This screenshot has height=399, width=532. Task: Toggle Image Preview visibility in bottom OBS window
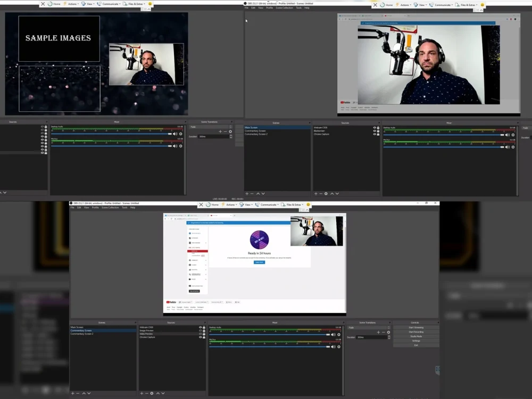click(x=200, y=330)
